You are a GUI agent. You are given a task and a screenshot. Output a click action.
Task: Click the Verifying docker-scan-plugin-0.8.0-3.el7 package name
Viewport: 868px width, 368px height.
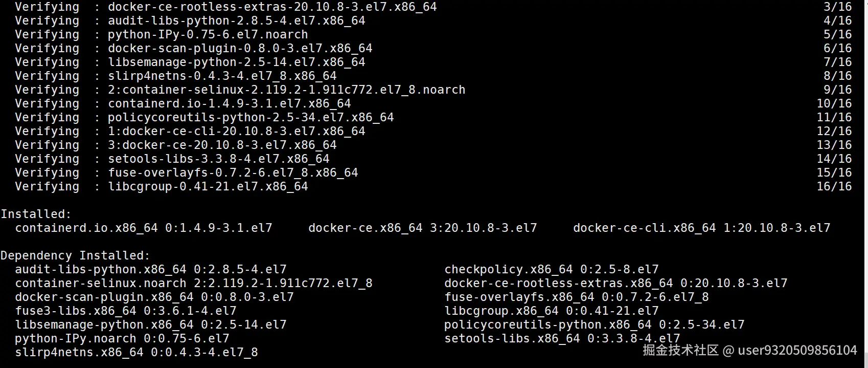tap(240, 48)
